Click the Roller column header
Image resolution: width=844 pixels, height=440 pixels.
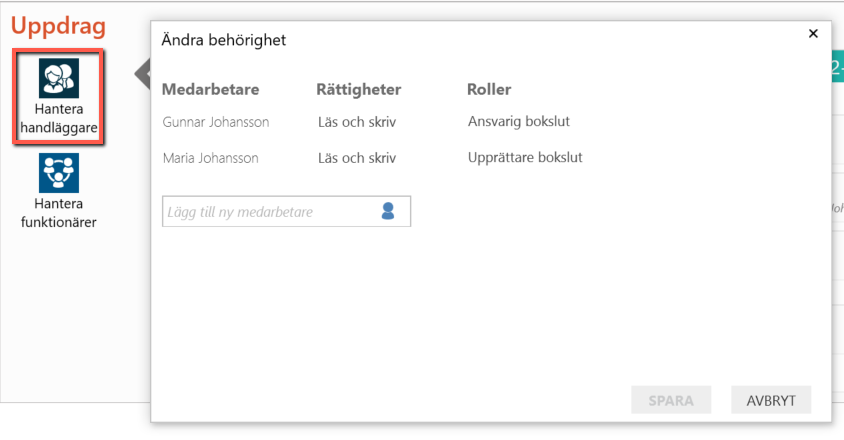pos(489,89)
